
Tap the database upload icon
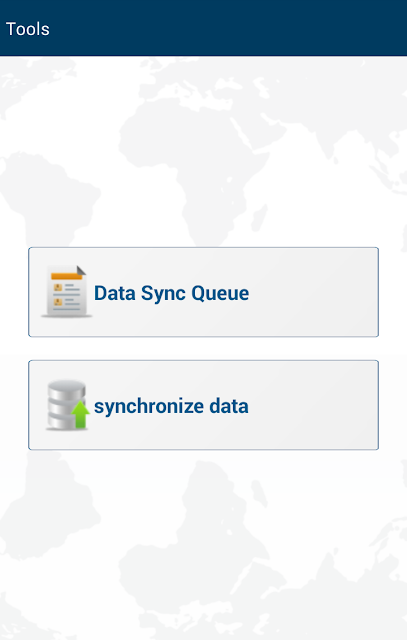coord(68,405)
